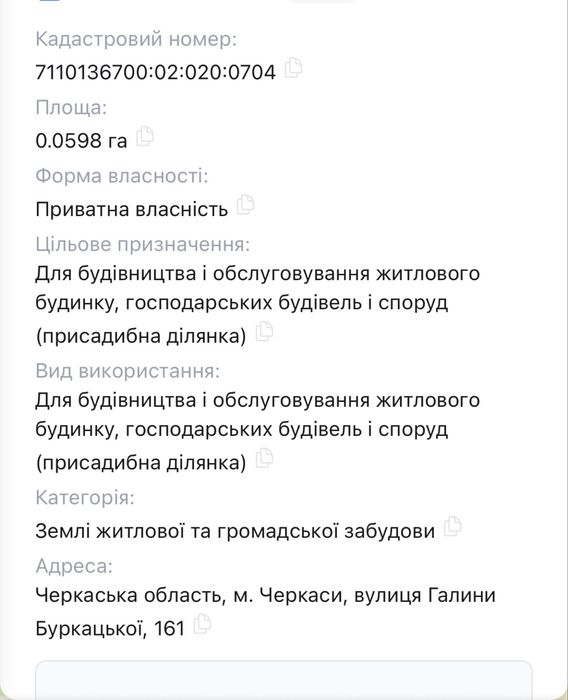Image resolution: width=568 pixels, height=700 pixels.
Task: Select the cadastral number text 7110136700:02:020:0704
Action: point(155,72)
